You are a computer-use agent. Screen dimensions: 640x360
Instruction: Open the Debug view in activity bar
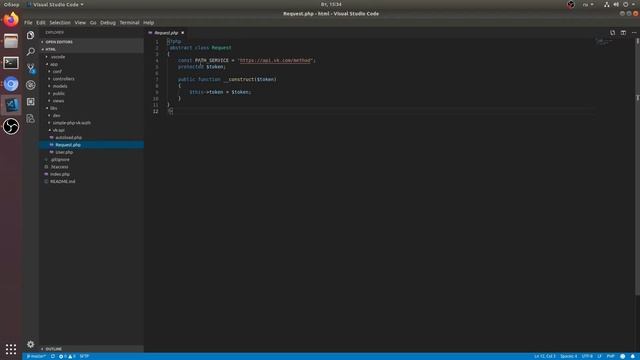point(30,85)
